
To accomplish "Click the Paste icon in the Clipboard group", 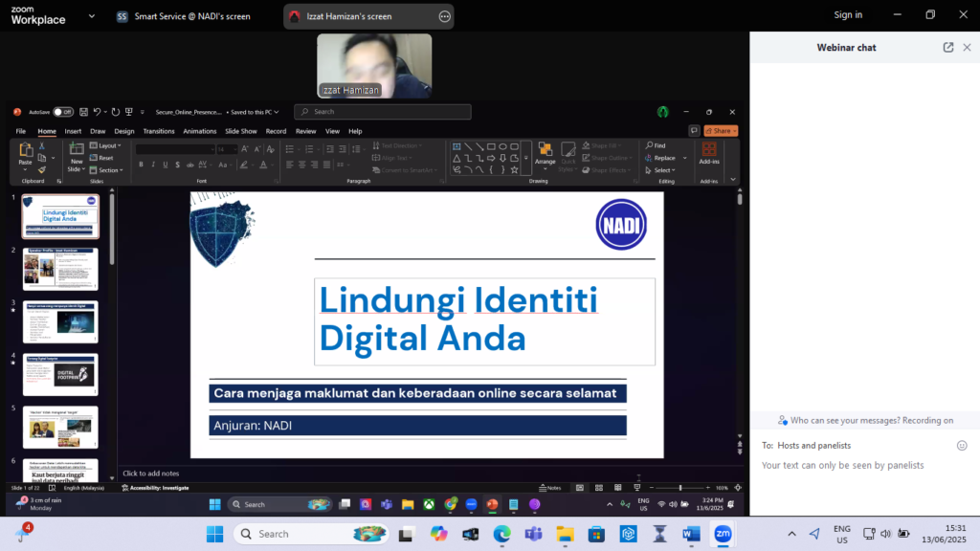I will (x=26, y=151).
